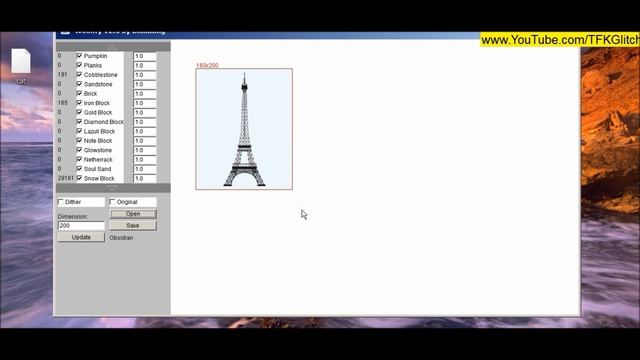640x360 pixels.
Task: Click the 160x200 size label
Action: (207, 65)
